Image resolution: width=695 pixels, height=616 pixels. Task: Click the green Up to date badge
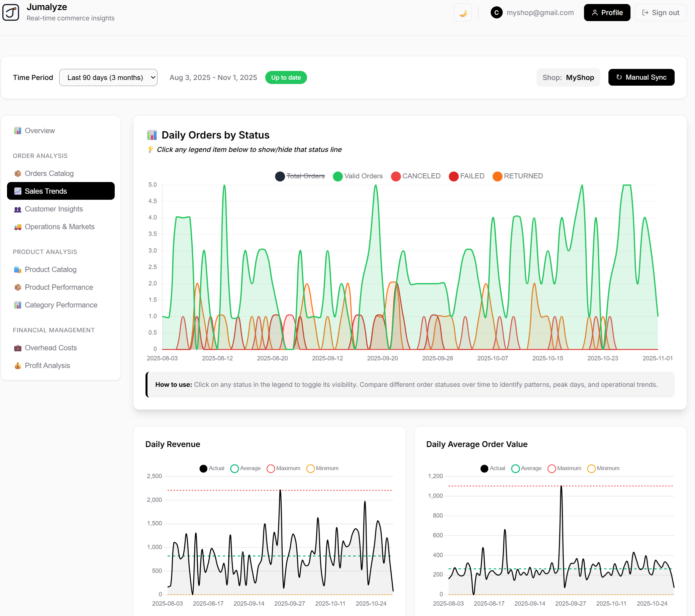tap(286, 77)
